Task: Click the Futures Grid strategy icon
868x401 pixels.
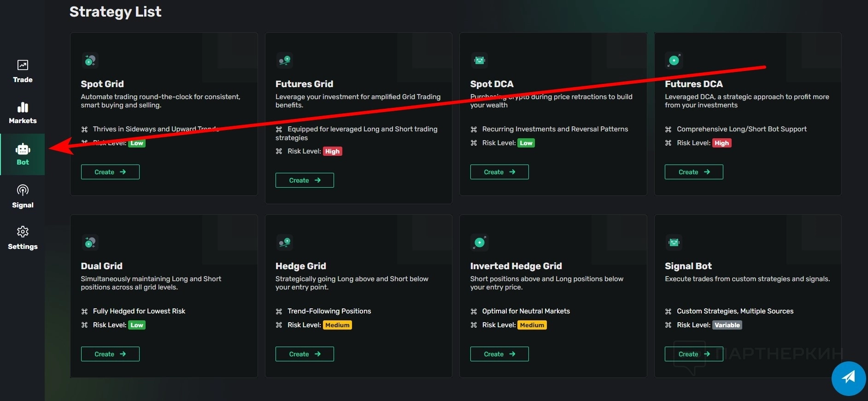Action: coord(285,60)
